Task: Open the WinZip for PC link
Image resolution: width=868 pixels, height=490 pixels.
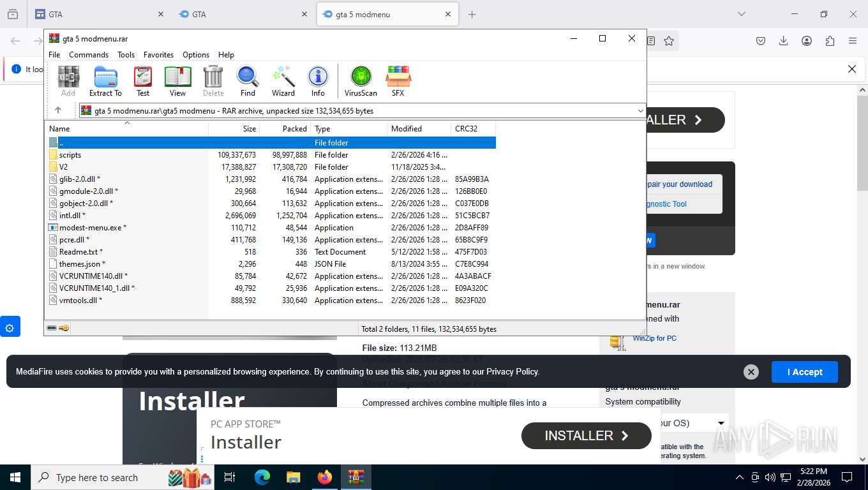Action: tap(654, 338)
